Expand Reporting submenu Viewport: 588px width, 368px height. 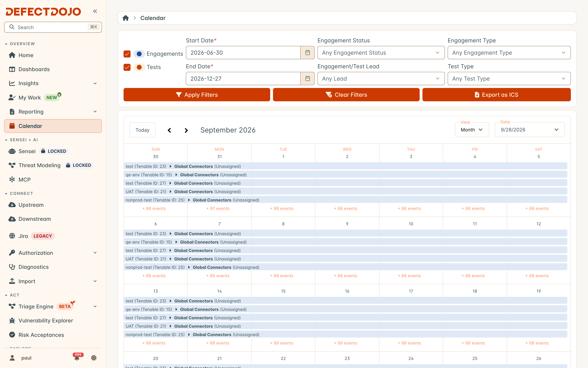(95, 111)
